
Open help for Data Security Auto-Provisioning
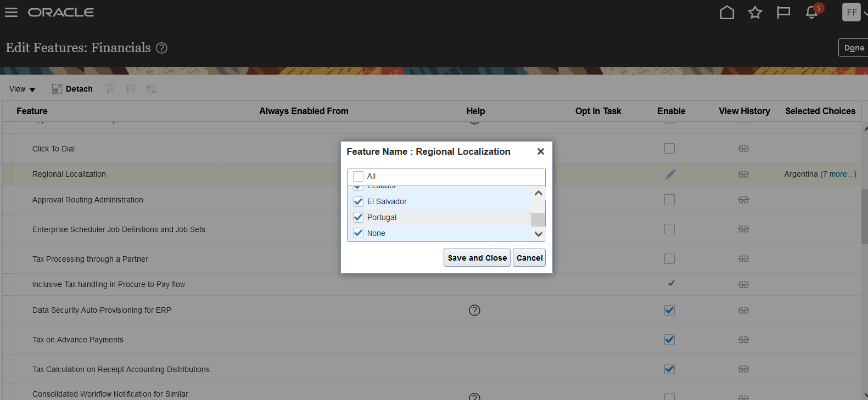[474, 311]
